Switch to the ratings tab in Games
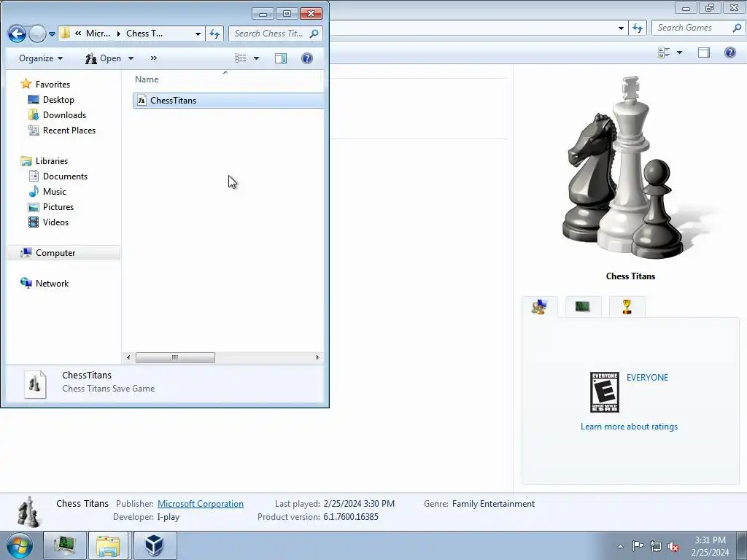747x560 pixels. click(539, 307)
